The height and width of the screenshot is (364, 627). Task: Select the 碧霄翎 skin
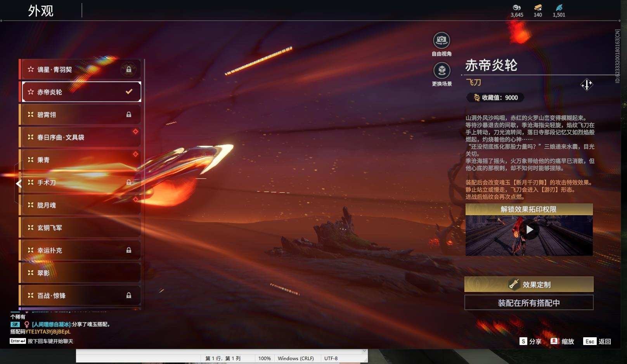pyautogui.click(x=81, y=115)
